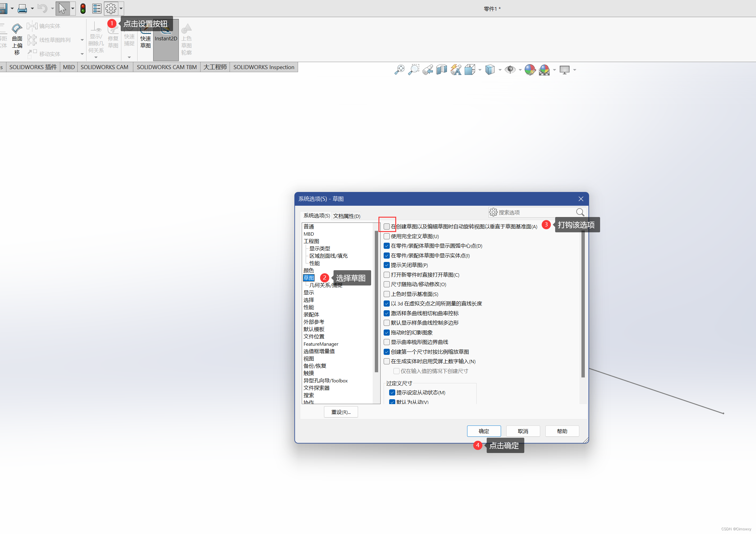Click the Zoom to Fit icon
Image resolution: width=756 pixels, height=534 pixels.
(400, 70)
